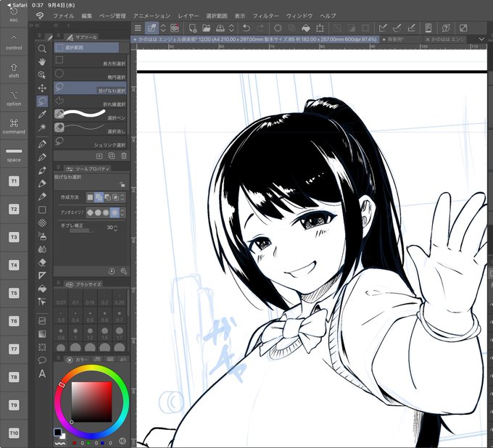Select 選択ペン sub tool

click(90, 115)
